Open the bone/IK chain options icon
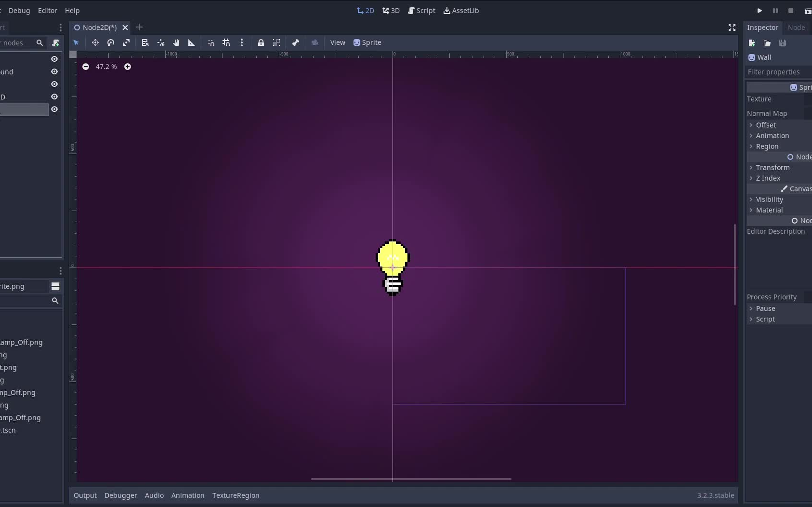The width and height of the screenshot is (812, 507). (296, 42)
